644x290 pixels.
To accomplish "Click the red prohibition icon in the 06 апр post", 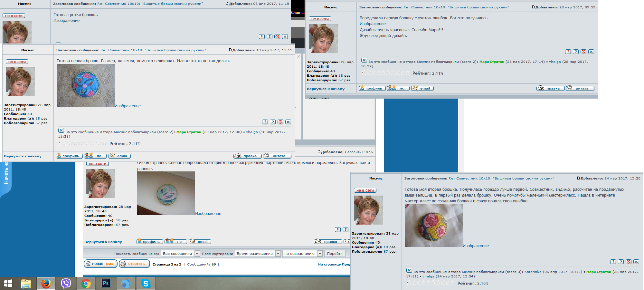I will click(x=277, y=37).
